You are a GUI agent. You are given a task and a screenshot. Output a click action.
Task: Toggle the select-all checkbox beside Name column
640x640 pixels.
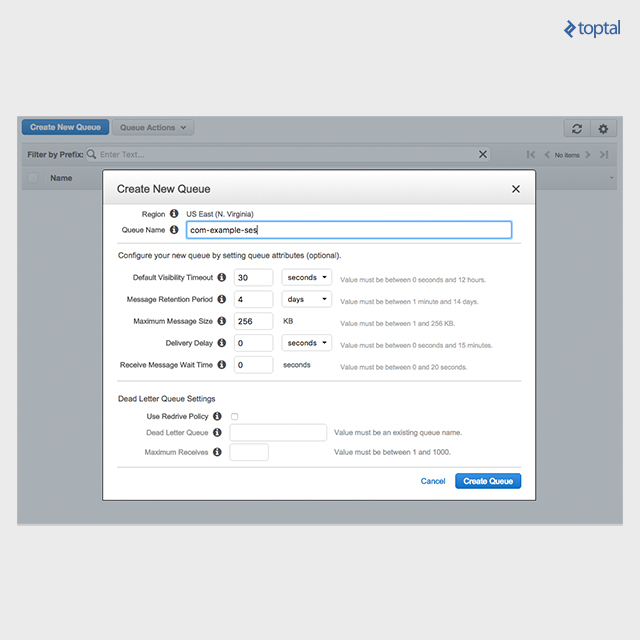tap(33, 178)
